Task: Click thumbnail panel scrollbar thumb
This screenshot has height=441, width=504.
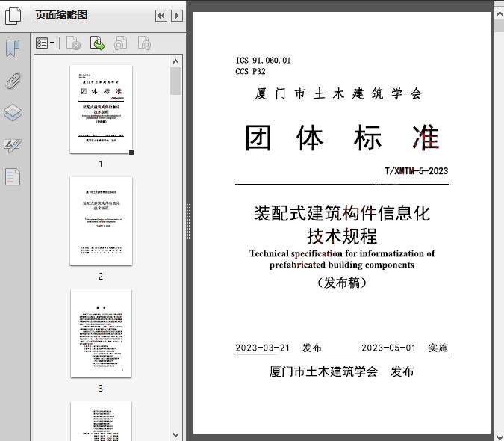Action: 175,81
